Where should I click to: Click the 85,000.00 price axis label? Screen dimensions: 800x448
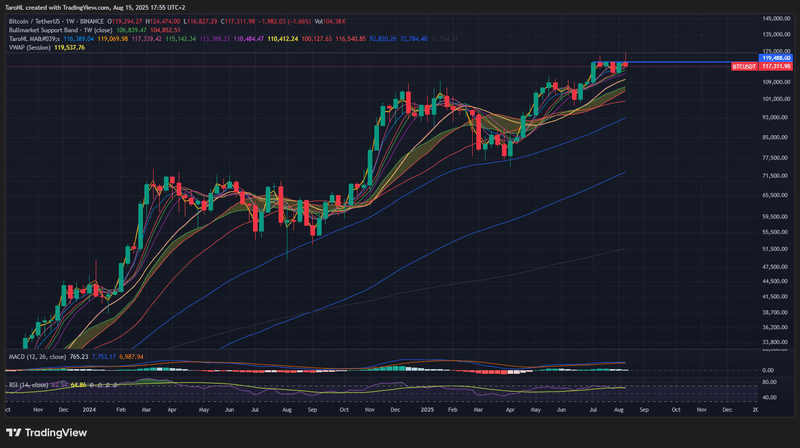(x=776, y=137)
